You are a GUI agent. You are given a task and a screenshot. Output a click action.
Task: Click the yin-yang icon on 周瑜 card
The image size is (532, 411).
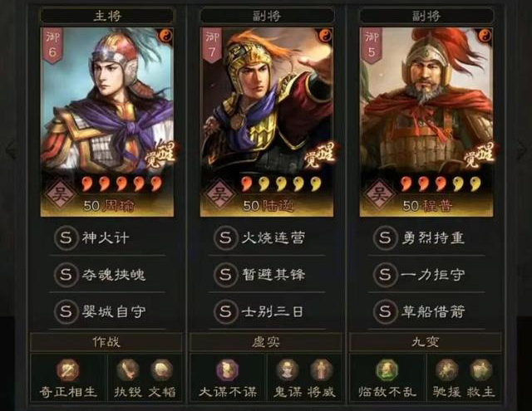(x=165, y=35)
